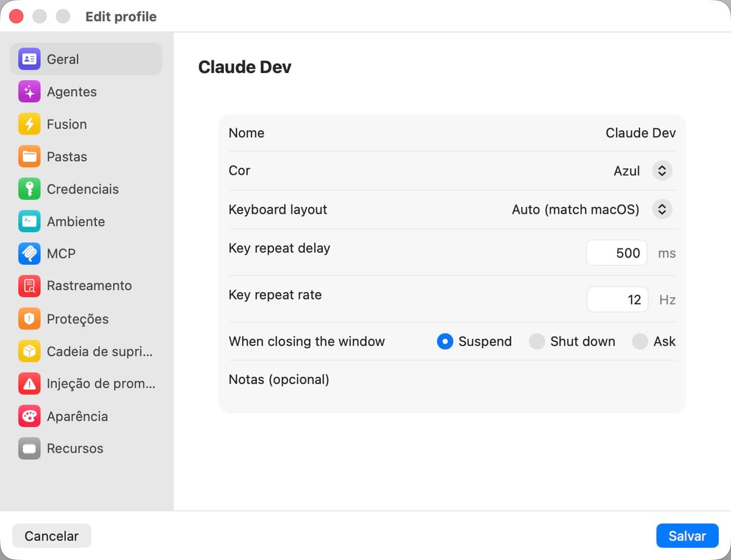Click the Auto (match macOS) value
This screenshot has height=560, width=731.
(576, 209)
